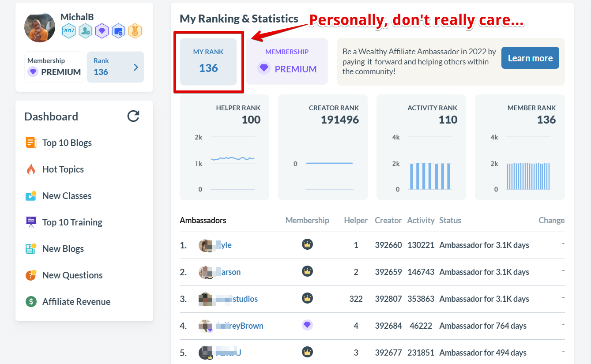
Task: Click the teal verified-person badge under MichalB
Action: pyautogui.click(x=85, y=31)
